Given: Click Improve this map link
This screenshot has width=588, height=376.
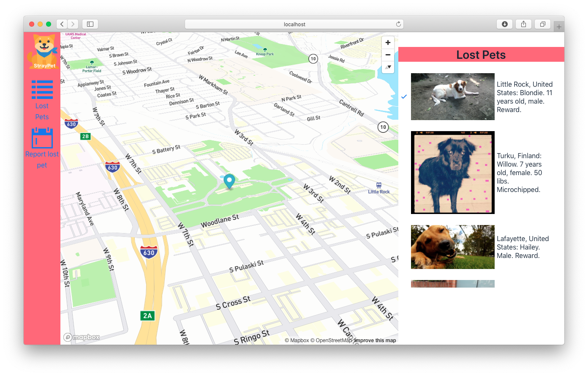Looking at the screenshot, I should (x=375, y=340).
